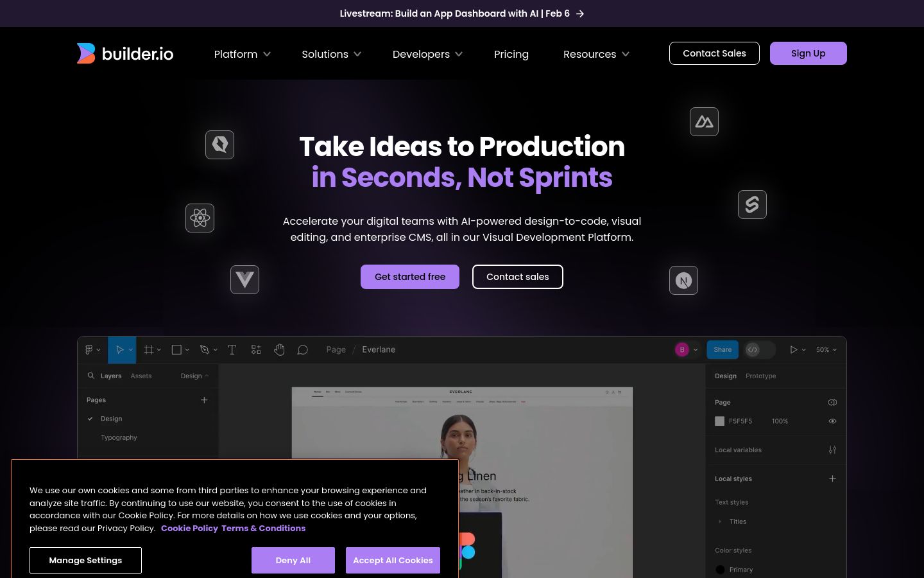The image size is (924, 578).
Task: Click the Contact sales hero button
Action: tap(518, 277)
